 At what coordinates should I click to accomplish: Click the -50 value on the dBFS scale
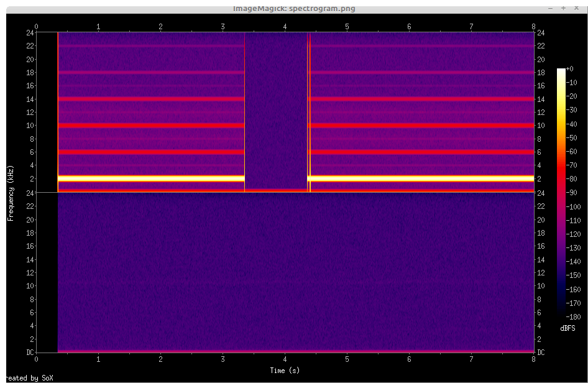tap(571, 138)
